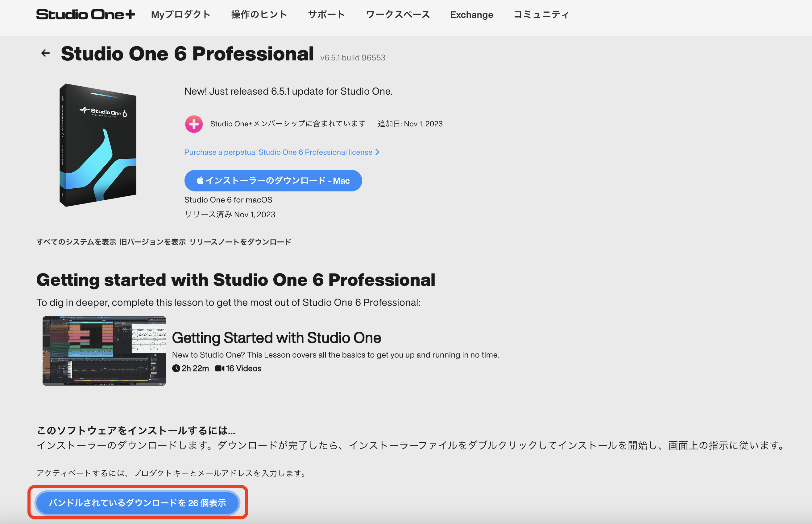Click Purchase a perpetual Studio One 6 license link
This screenshot has width=812, height=524.
[x=282, y=152]
